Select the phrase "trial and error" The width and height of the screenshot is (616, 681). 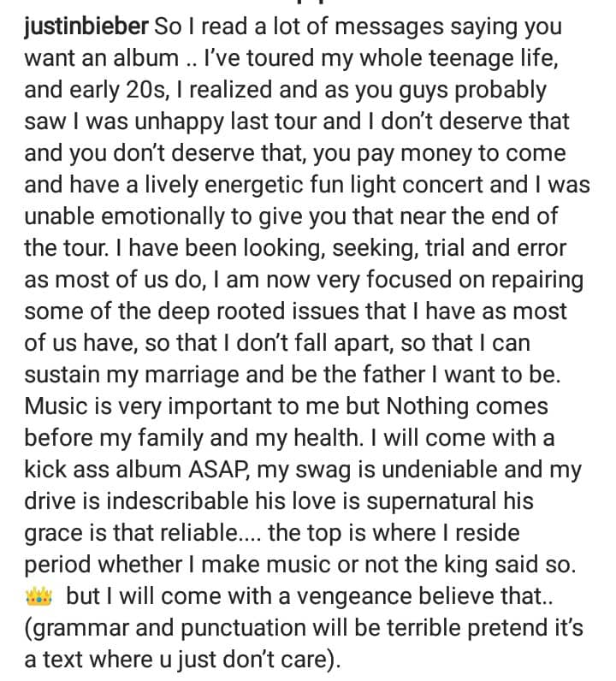495,248
